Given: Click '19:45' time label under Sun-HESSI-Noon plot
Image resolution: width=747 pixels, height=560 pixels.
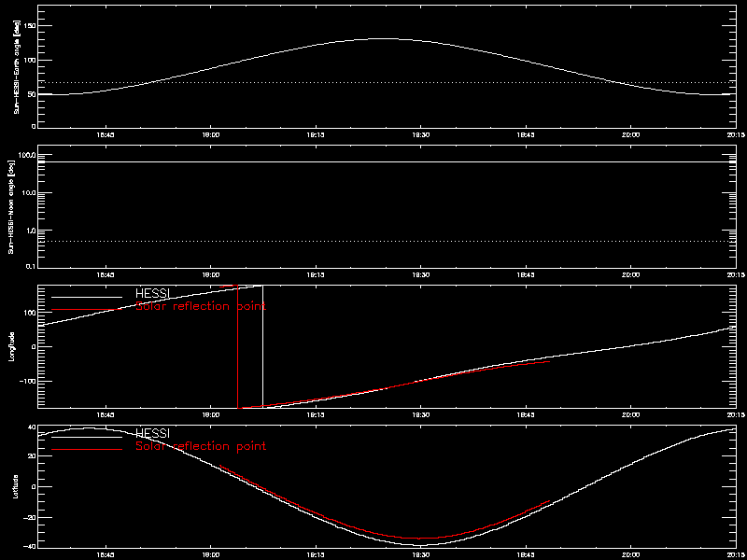Looking at the screenshot, I should (525, 275).
